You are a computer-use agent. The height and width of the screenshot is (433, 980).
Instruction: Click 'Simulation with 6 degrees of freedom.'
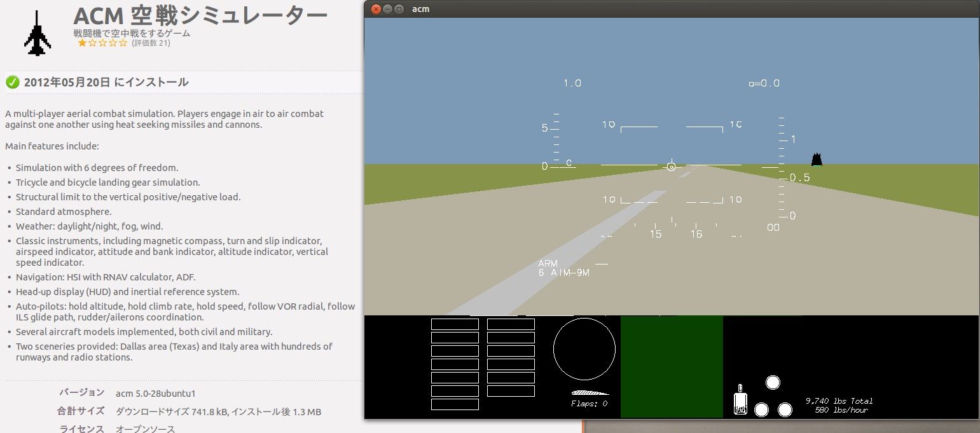tap(97, 168)
